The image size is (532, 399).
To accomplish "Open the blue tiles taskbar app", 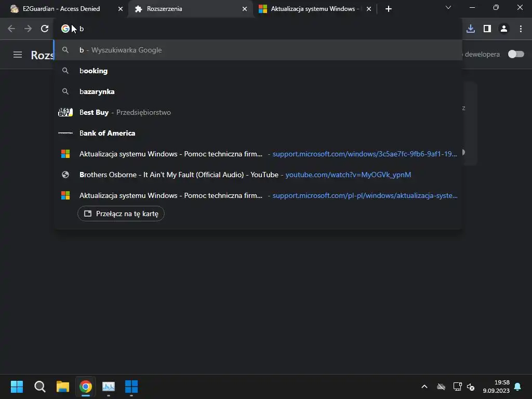I will coord(131,387).
